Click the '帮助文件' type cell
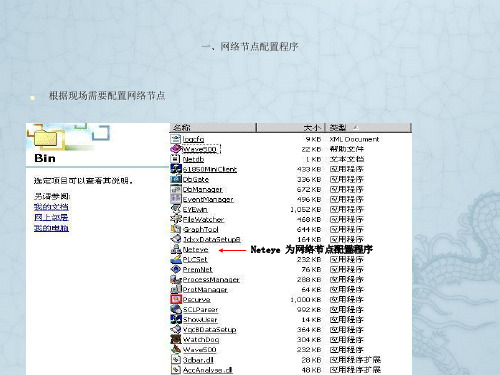 (347, 149)
